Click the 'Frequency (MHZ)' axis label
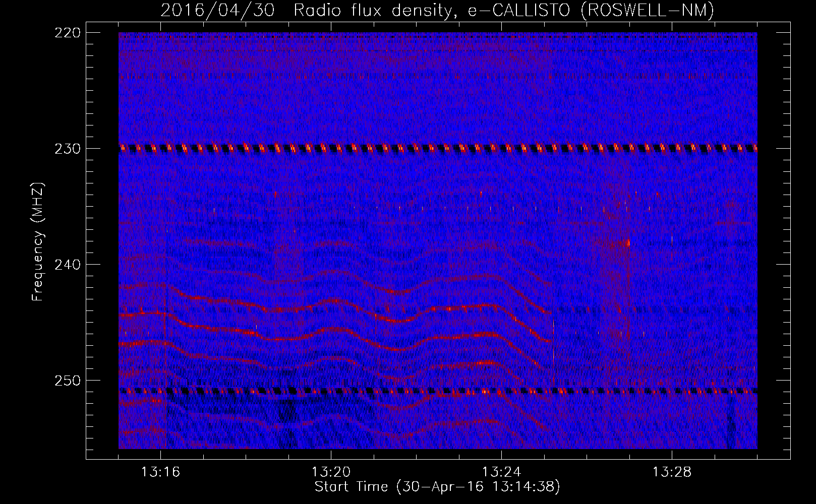The image size is (816, 504). 38,241
